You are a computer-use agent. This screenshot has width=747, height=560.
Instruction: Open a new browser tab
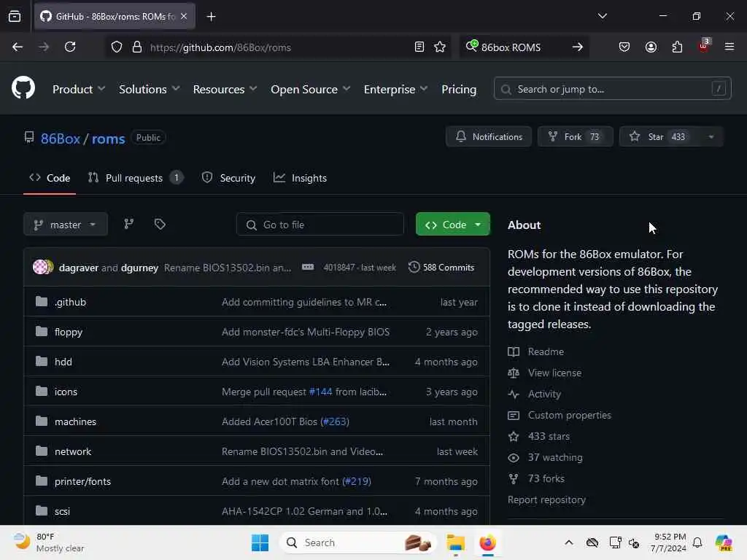[x=211, y=17]
